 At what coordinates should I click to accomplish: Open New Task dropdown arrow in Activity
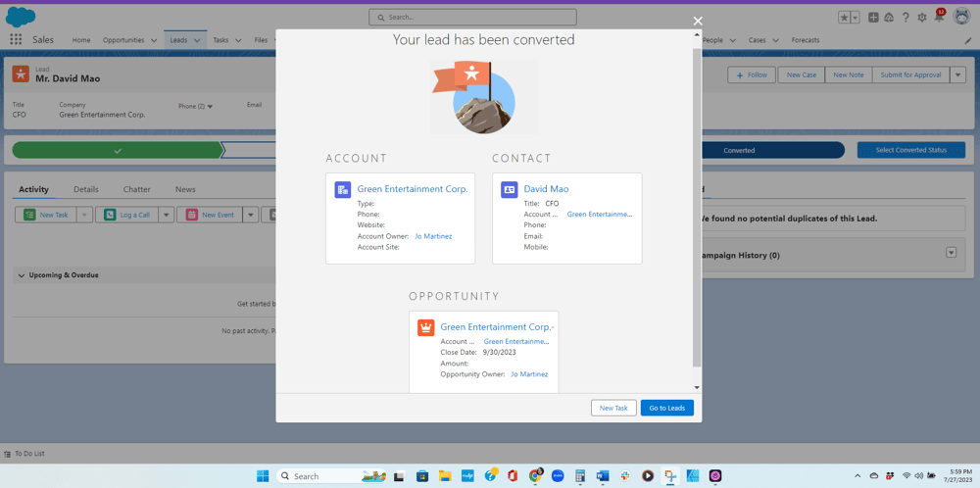(x=85, y=215)
